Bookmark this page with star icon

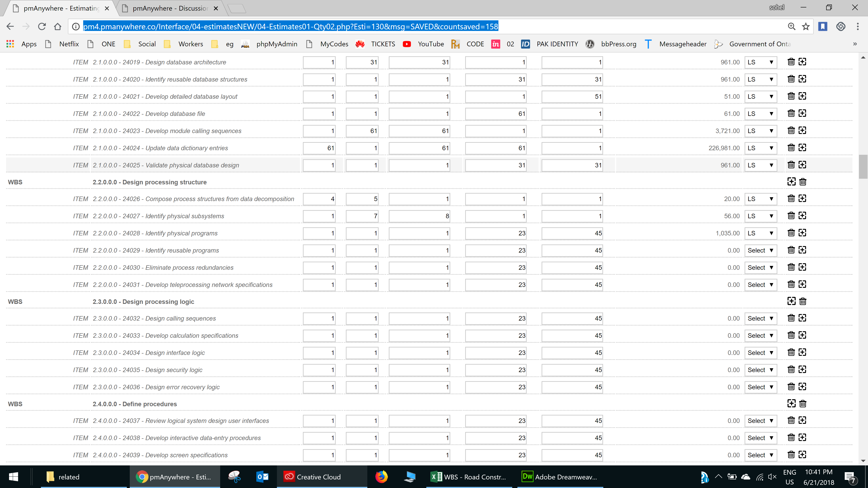(806, 27)
